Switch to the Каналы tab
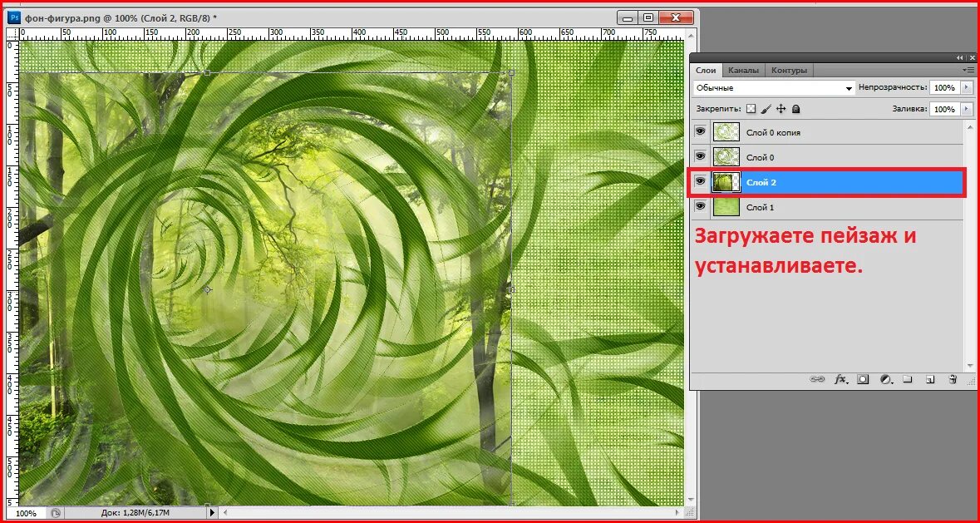980x523 pixels. pyautogui.click(x=743, y=71)
